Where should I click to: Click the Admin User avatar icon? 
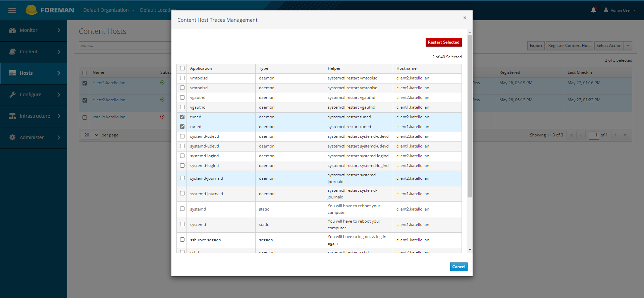tap(606, 10)
